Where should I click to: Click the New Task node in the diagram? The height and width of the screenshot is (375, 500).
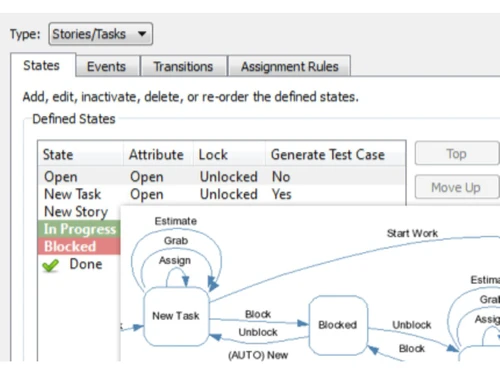(176, 316)
